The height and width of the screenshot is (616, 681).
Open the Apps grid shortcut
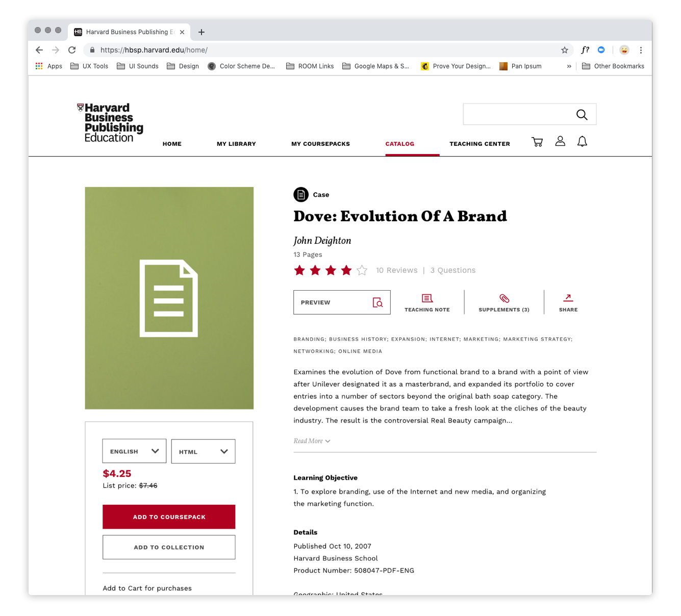tap(49, 66)
